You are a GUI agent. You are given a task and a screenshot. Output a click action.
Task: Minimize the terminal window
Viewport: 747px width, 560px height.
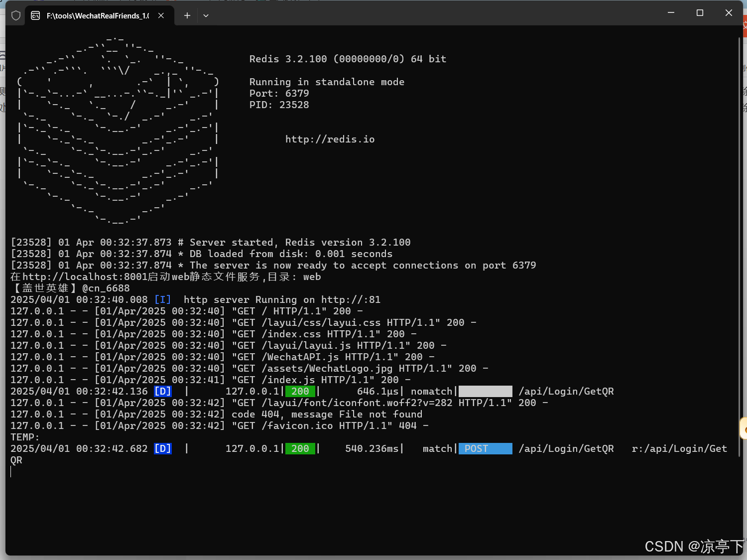point(671,13)
